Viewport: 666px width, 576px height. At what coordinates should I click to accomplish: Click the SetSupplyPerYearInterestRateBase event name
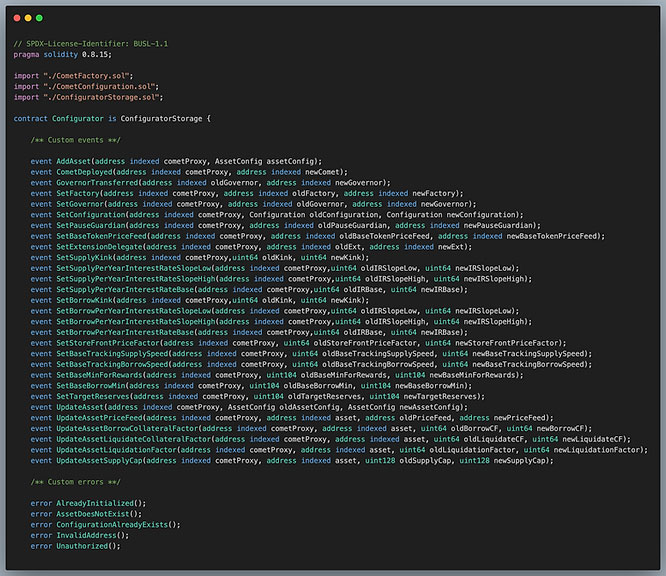(125, 290)
